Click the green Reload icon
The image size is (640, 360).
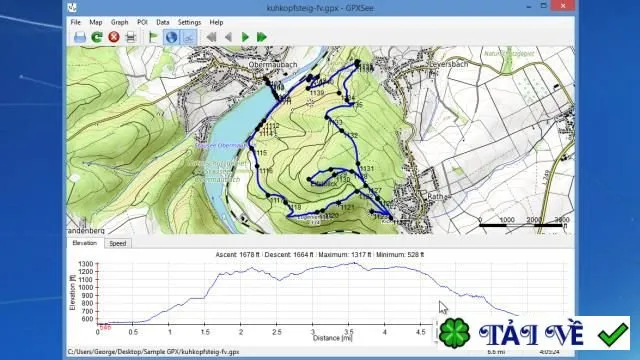pyautogui.click(x=97, y=37)
